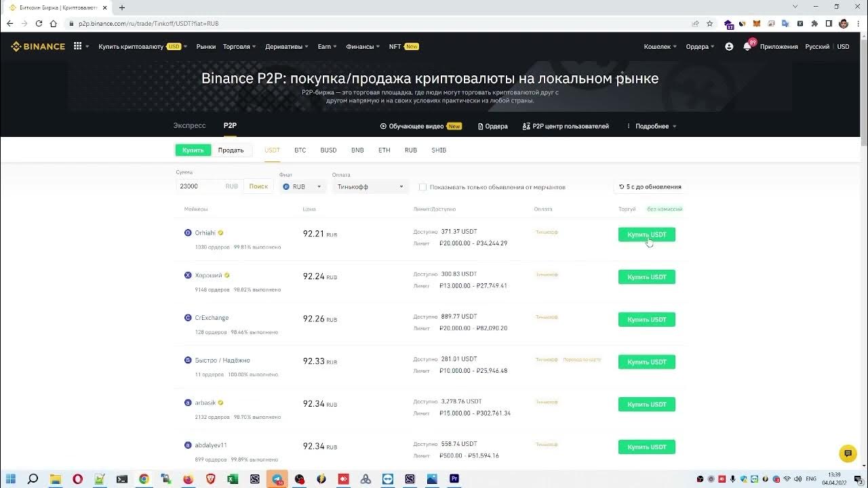The height and width of the screenshot is (488, 868).
Task: Open Windows search from taskbar
Action: [x=33, y=479]
